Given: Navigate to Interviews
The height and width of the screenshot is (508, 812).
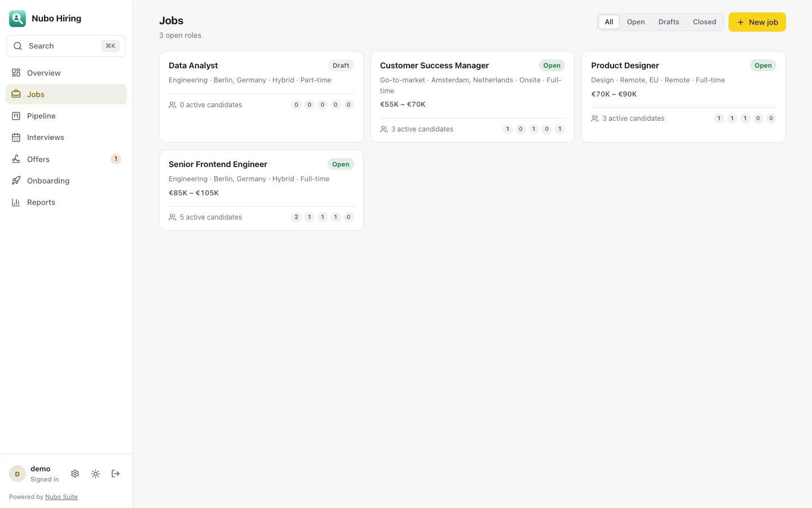Looking at the screenshot, I should tap(66, 137).
